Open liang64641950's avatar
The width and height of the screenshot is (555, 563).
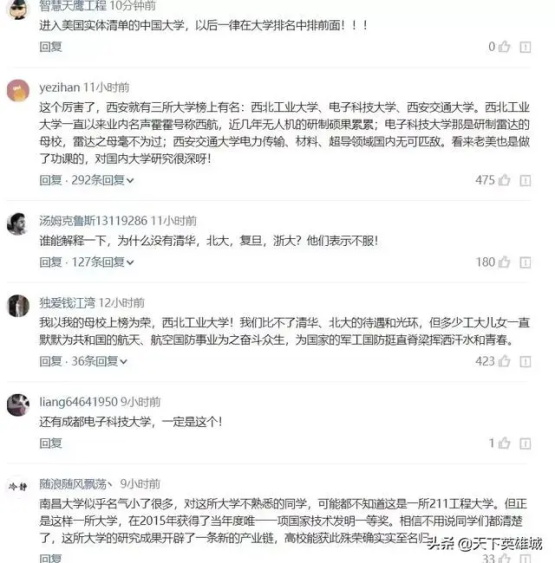pos(18,405)
